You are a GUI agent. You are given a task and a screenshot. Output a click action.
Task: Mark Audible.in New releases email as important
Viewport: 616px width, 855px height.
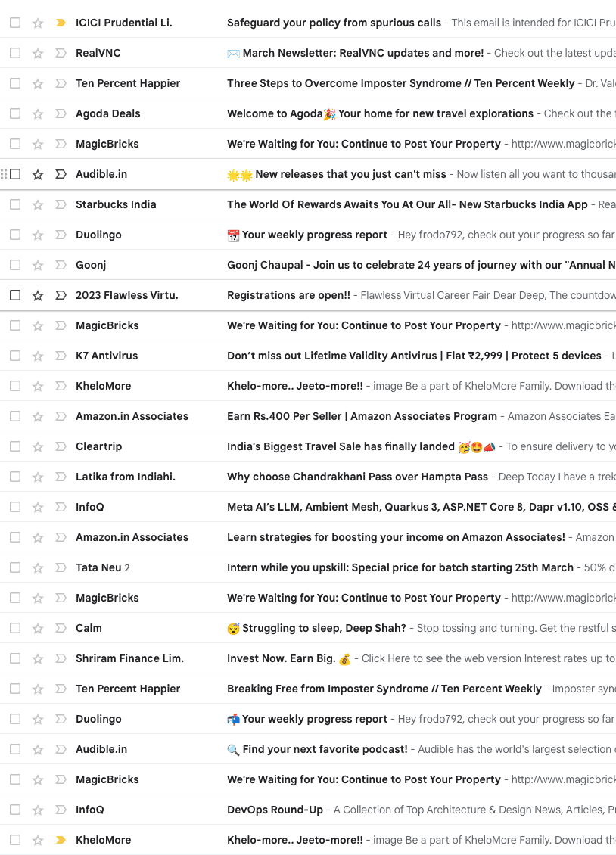61,174
